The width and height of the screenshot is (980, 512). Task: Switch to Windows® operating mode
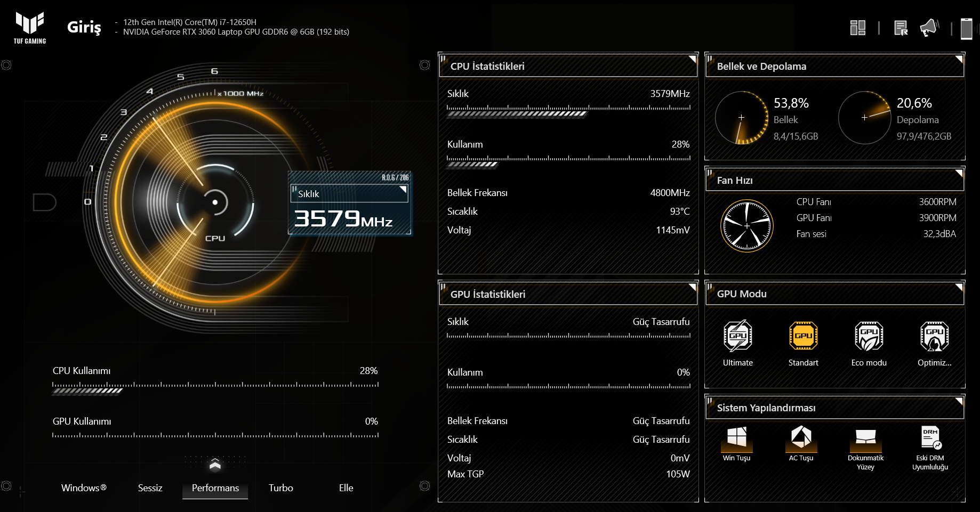tap(84, 488)
